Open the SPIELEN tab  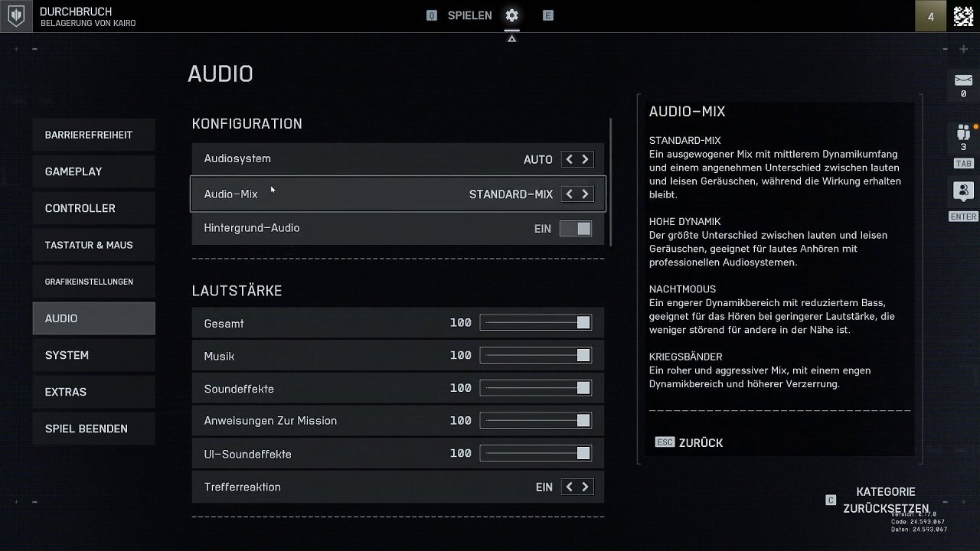pos(469,15)
